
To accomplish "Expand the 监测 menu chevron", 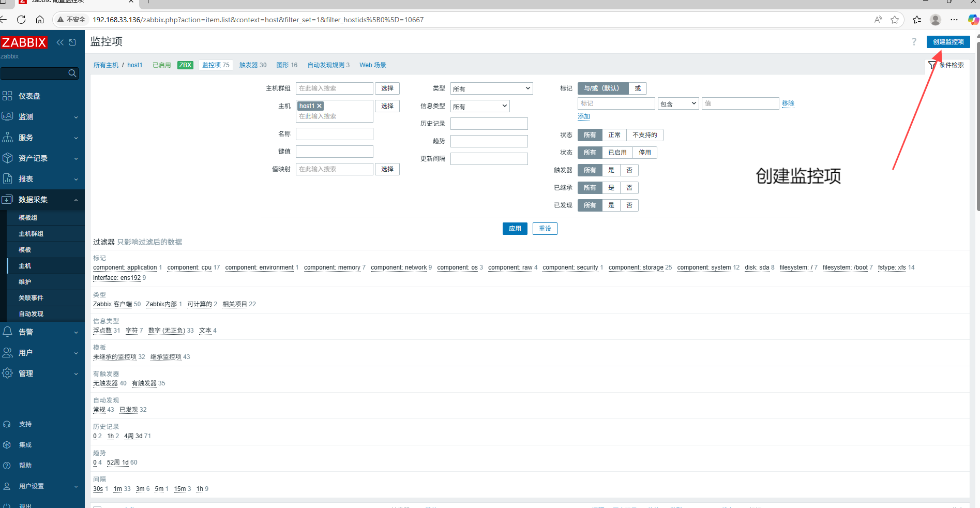I will [x=76, y=117].
